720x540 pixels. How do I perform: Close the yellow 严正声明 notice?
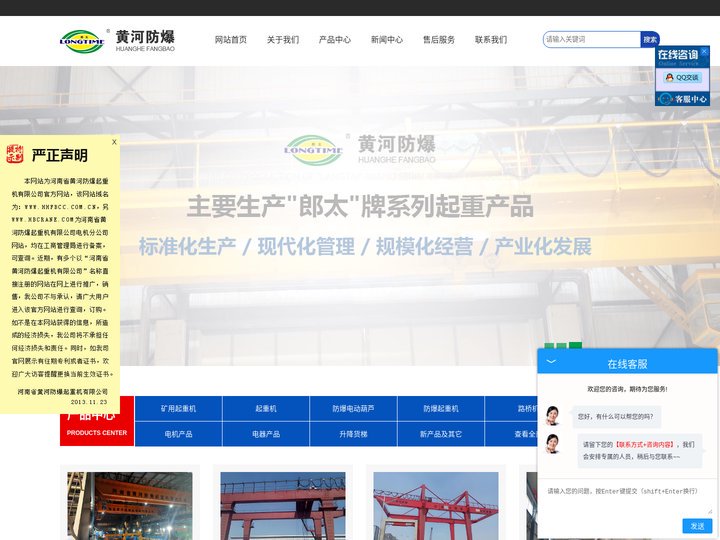(x=114, y=142)
